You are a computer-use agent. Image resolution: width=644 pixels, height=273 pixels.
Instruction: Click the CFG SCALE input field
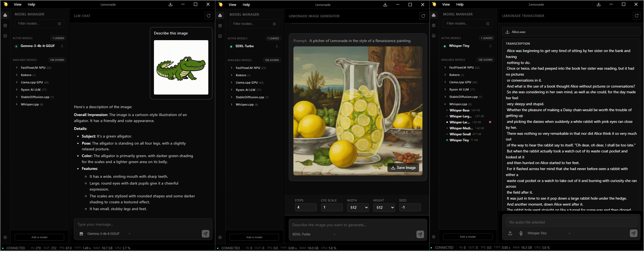(332, 208)
